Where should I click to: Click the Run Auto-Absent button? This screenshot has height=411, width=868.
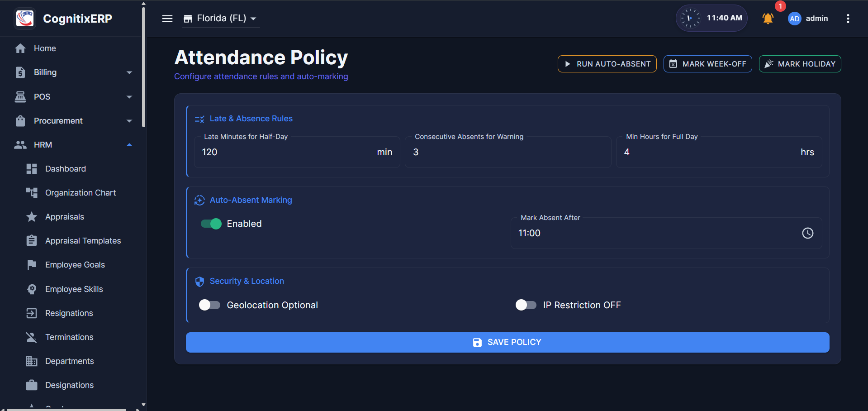click(x=607, y=64)
